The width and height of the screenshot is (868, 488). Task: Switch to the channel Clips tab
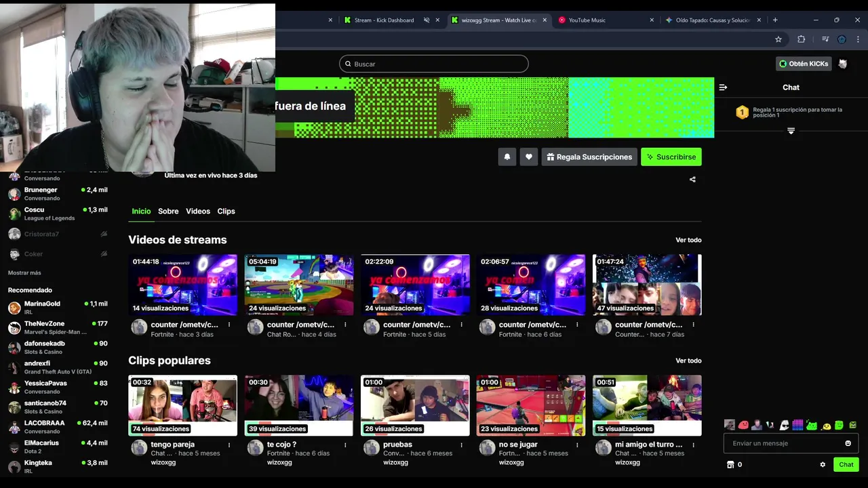[x=226, y=211]
